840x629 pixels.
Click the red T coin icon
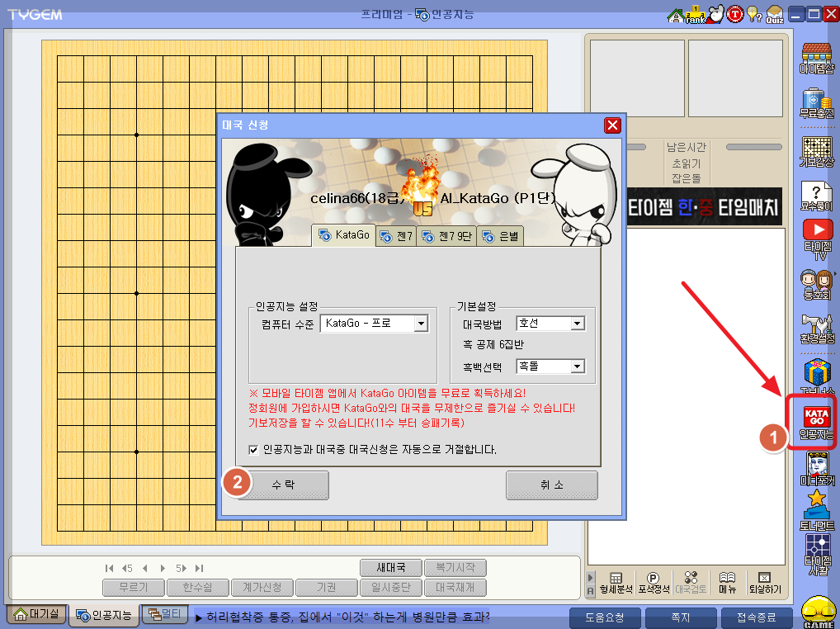(x=735, y=15)
